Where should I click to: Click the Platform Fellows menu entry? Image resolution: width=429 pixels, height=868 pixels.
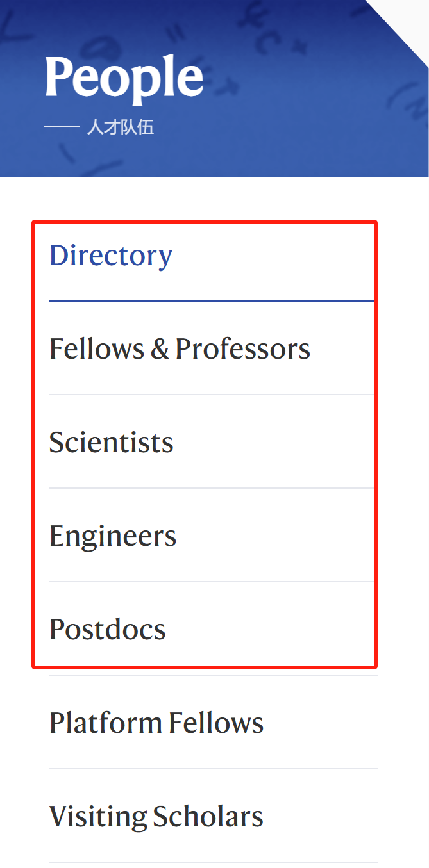pos(156,723)
